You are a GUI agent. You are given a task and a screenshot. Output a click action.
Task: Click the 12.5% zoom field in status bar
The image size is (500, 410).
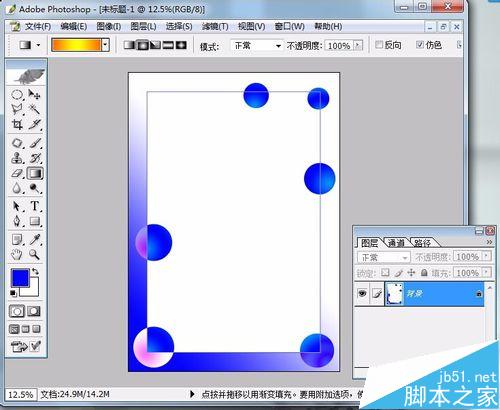pyautogui.click(x=21, y=395)
